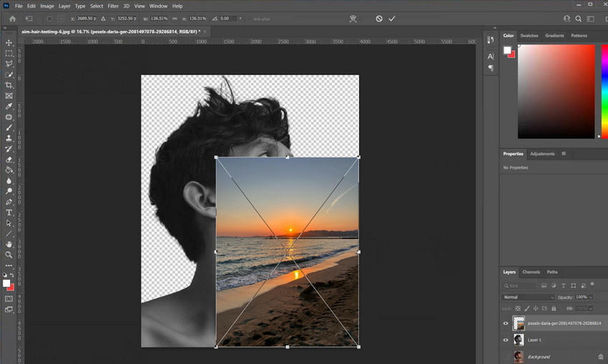Open the Change Screen Mode options
The width and height of the screenshot is (608, 364).
(x=9, y=310)
